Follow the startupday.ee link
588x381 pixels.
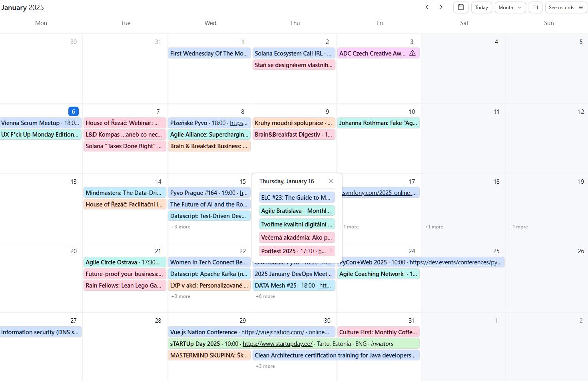[277, 344]
